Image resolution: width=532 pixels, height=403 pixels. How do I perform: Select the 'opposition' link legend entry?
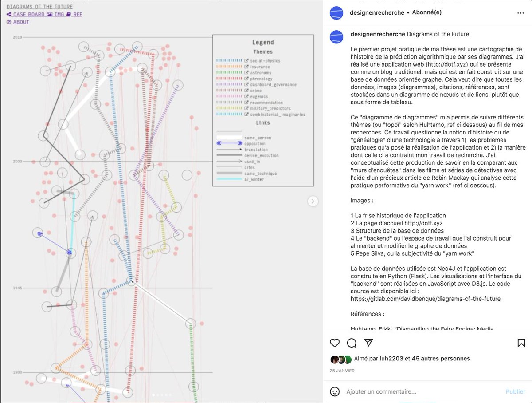point(255,144)
